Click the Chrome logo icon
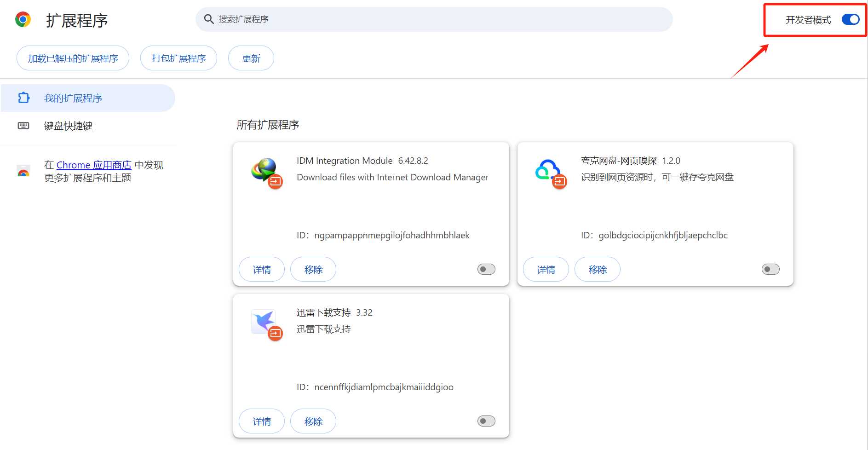 click(x=23, y=20)
